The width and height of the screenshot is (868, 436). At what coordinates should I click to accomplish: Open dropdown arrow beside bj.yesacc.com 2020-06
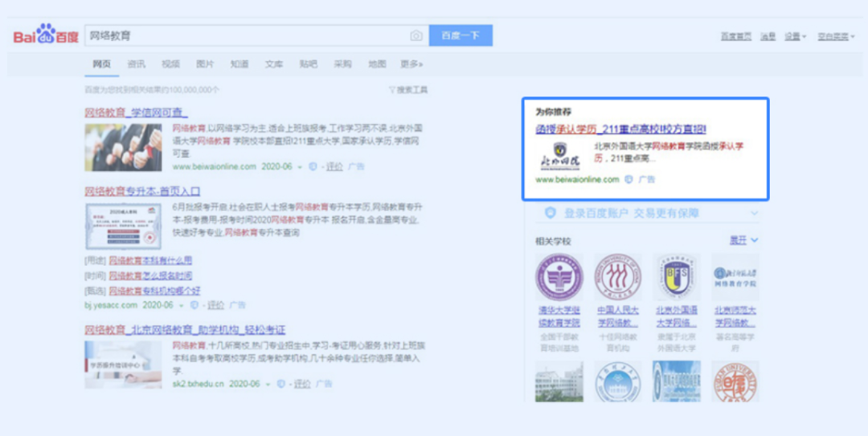(181, 305)
